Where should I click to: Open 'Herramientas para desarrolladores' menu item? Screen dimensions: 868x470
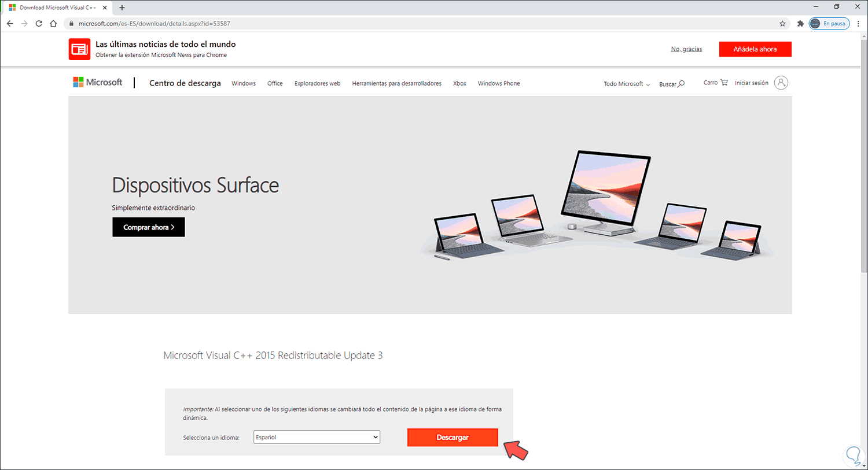[x=396, y=83]
